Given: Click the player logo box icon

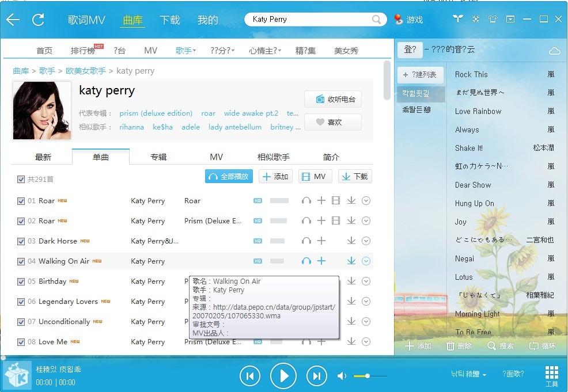Looking at the screenshot, I should [17, 375].
